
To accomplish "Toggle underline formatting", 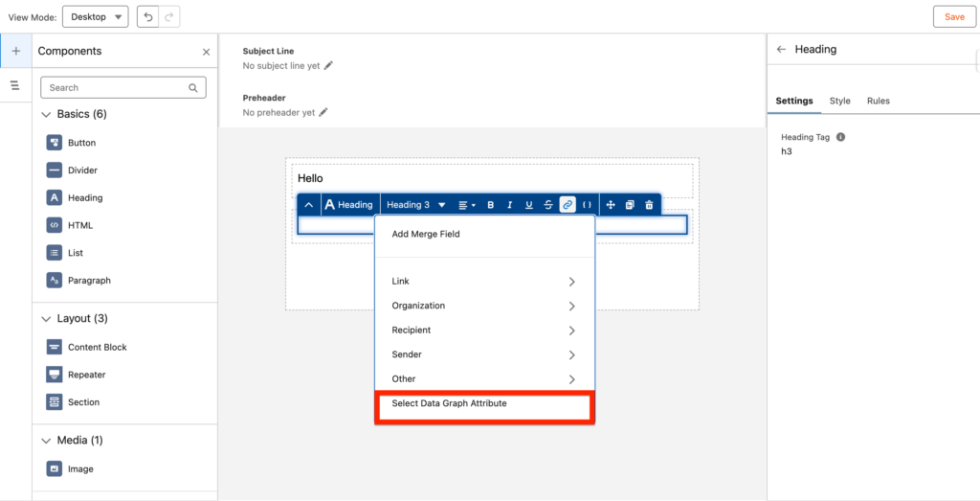I will tap(529, 205).
